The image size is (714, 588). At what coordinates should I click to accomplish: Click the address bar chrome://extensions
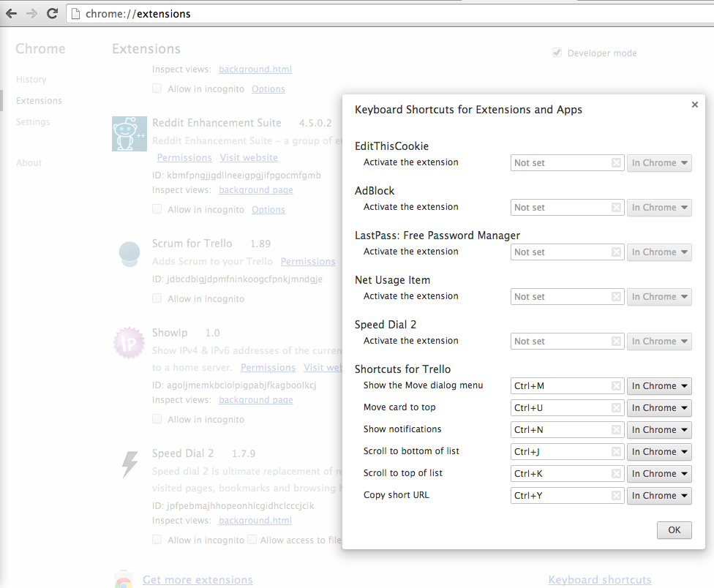click(x=391, y=14)
